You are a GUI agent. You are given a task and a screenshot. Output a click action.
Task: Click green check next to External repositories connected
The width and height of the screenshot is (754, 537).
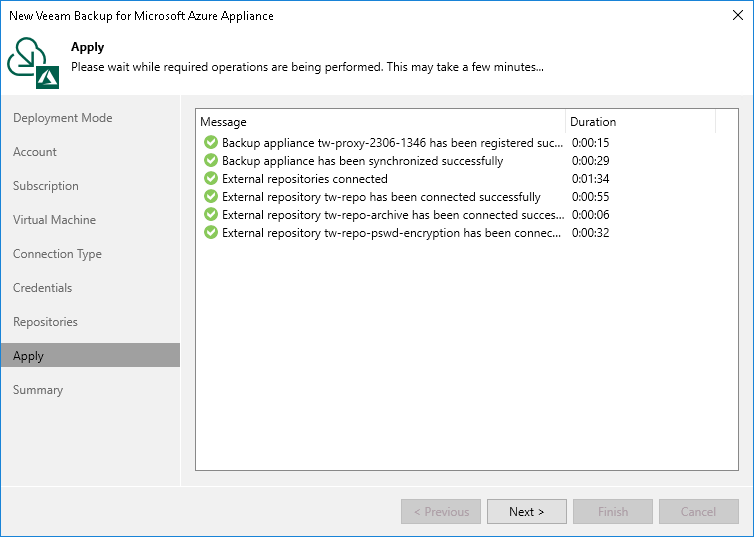coord(210,179)
